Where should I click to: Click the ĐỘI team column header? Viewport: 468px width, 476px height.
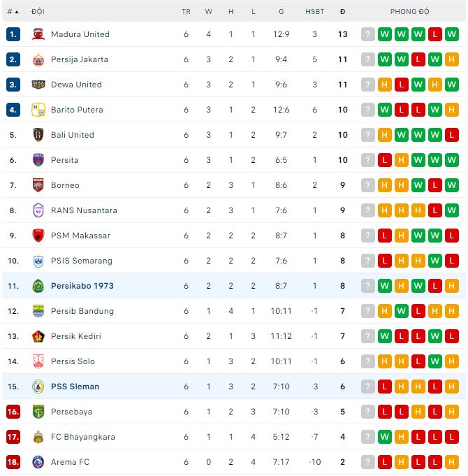click(38, 12)
